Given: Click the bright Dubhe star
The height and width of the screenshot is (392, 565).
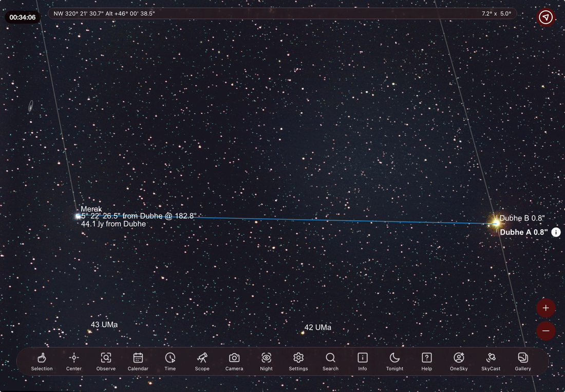Looking at the screenshot, I should tap(496, 223).
